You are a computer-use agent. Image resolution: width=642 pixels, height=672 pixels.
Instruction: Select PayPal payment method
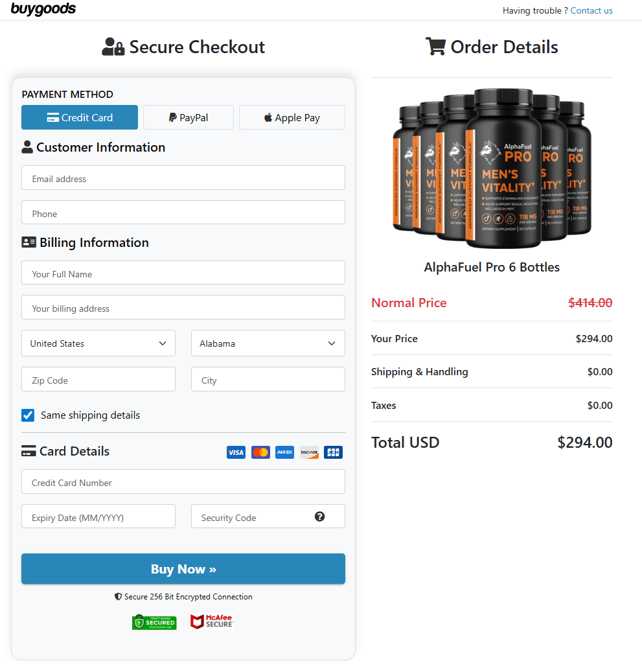(188, 117)
